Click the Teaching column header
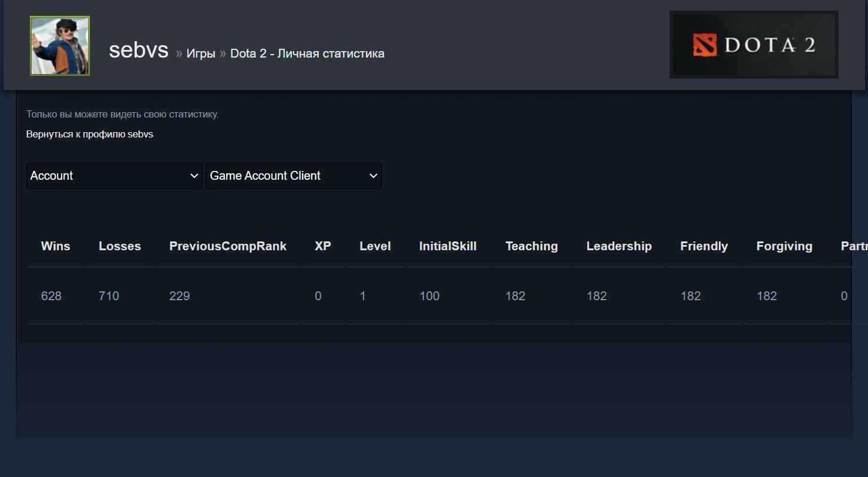Screen dimensions: 868x477 coord(531,246)
